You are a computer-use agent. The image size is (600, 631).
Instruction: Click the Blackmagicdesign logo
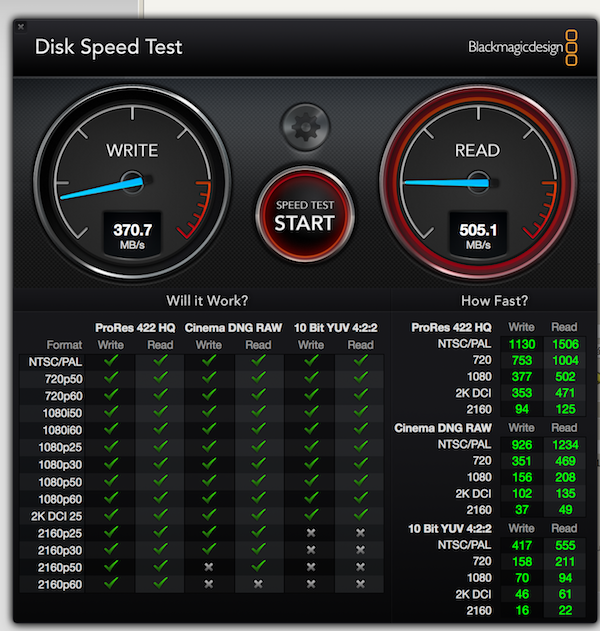click(x=522, y=47)
